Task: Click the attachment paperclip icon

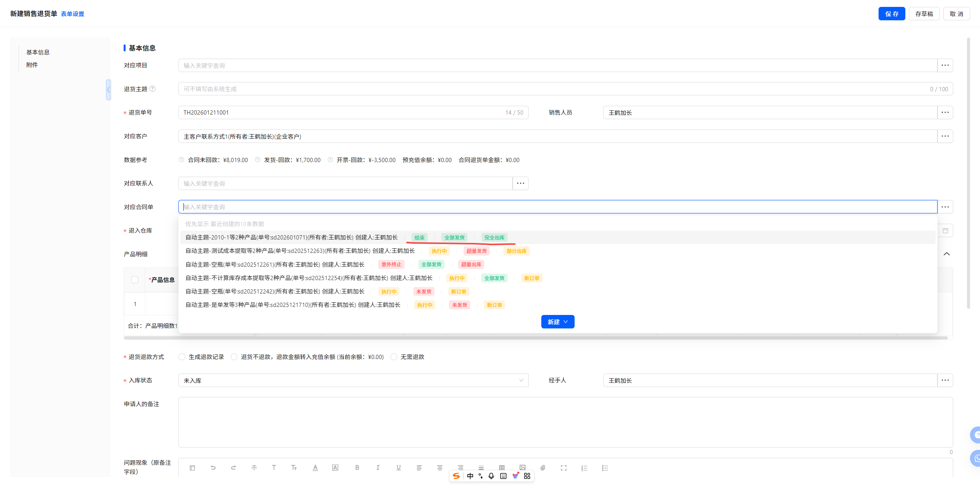Action: tap(543, 467)
